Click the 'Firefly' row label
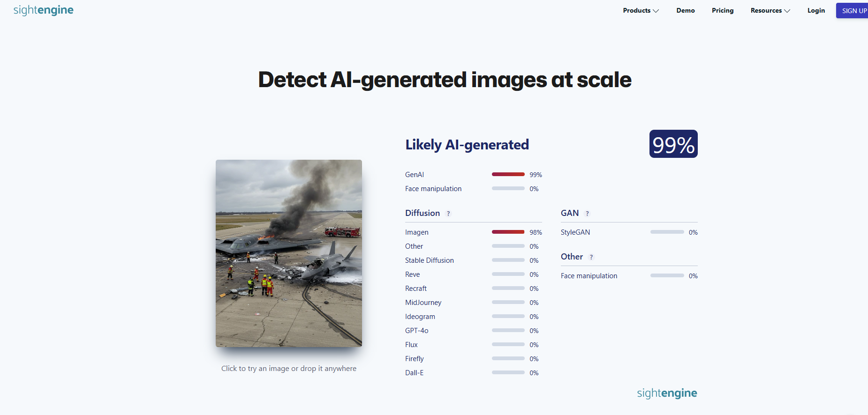This screenshot has width=868, height=415. tap(415, 359)
